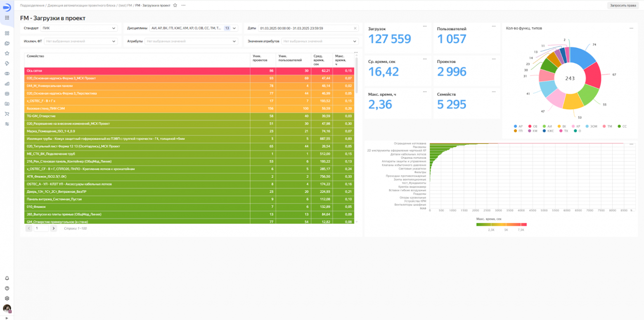644x320 pixels.
Task: Click the user avatar in sidebar
Action: [7, 308]
